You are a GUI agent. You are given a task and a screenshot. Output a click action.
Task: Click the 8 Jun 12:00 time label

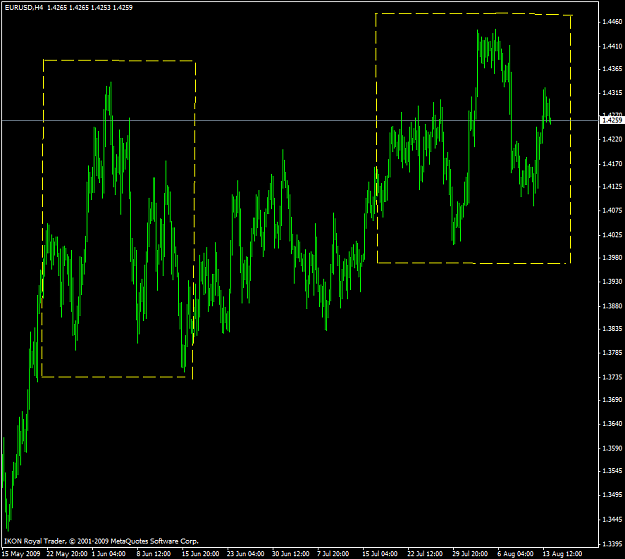click(x=153, y=554)
